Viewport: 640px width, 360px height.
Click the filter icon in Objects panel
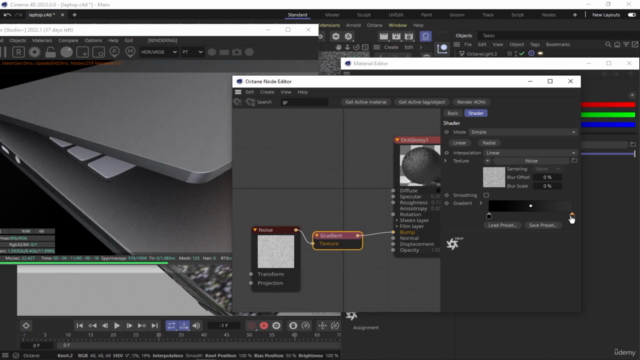[626, 44]
